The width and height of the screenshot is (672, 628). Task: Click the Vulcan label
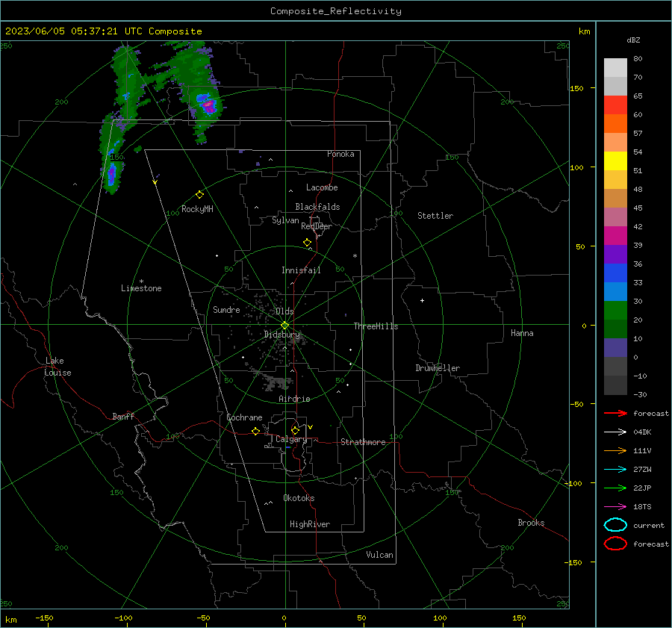pos(379,555)
